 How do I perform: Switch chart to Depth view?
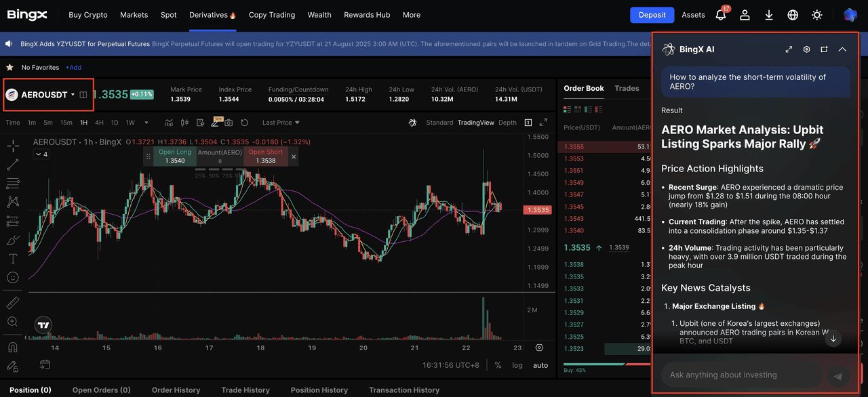(x=507, y=123)
